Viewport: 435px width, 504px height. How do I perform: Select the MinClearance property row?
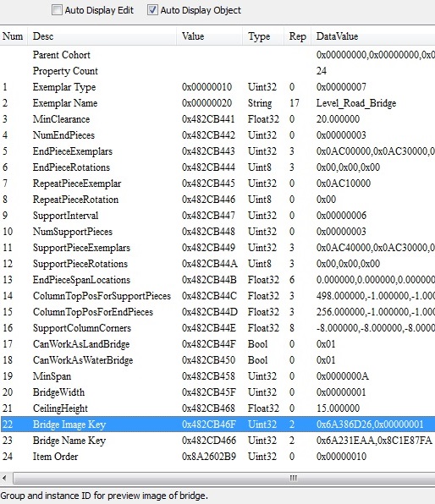pyautogui.click(x=217, y=119)
